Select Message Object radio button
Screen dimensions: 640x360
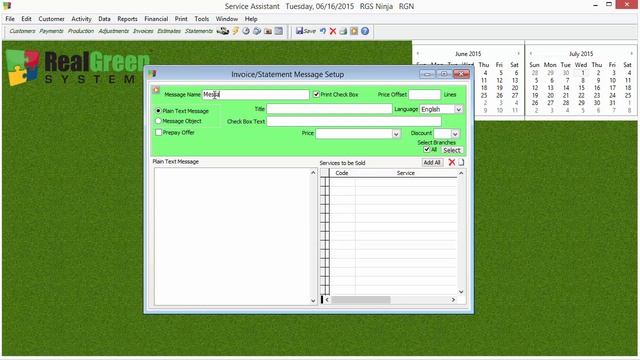(158, 121)
